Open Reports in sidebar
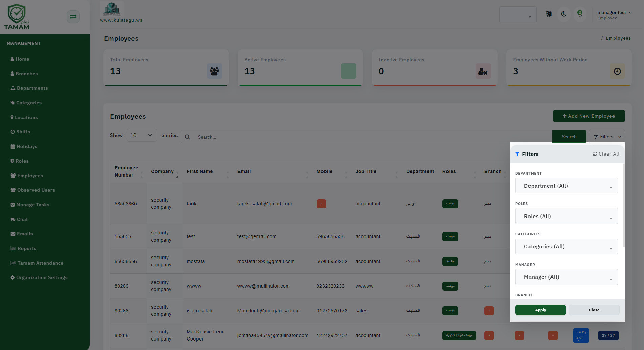This screenshot has height=350, width=644. click(x=23, y=248)
